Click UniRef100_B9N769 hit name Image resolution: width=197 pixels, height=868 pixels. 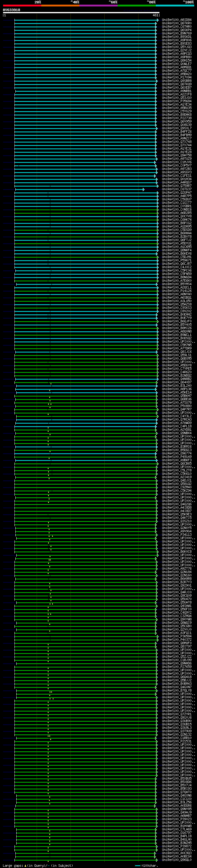tap(177, 33)
